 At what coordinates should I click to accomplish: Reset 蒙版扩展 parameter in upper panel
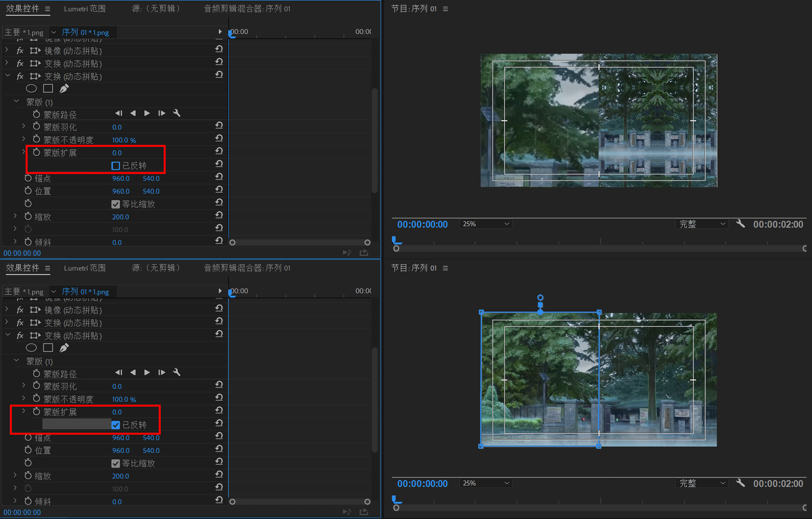tap(219, 151)
